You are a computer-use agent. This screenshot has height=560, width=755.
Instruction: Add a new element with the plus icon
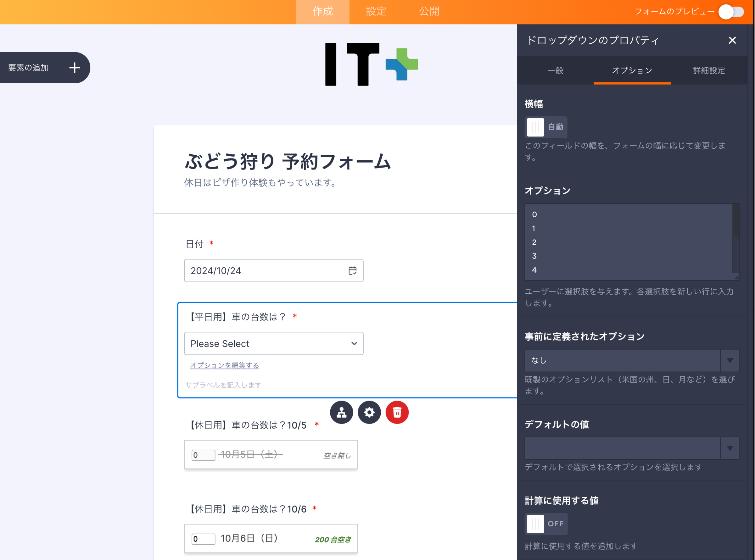pyautogui.click(x=74, y=68)
